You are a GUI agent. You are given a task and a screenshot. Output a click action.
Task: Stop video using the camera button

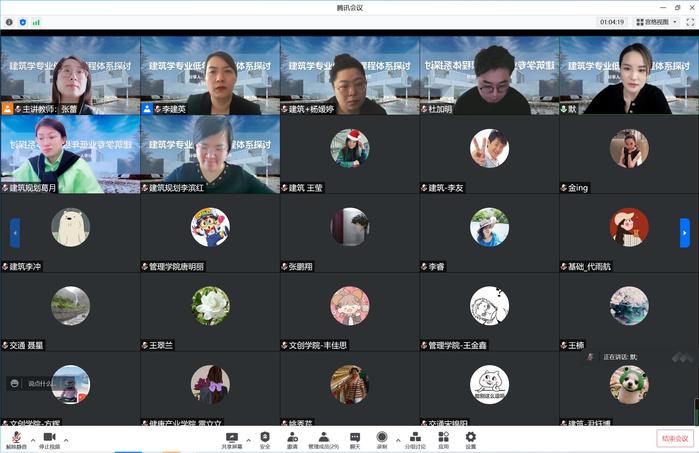[49, 437]
